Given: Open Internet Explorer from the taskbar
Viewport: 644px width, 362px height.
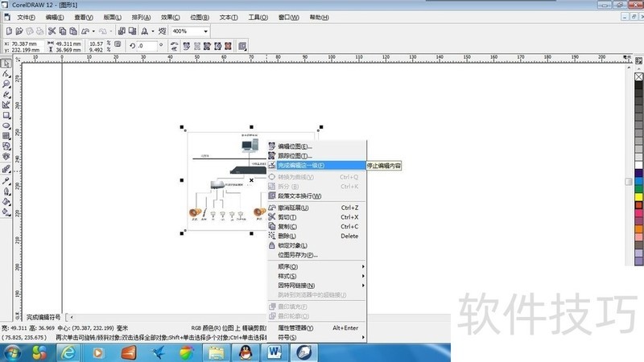Looking at the screenshot, I should click(x=69, y=352).
